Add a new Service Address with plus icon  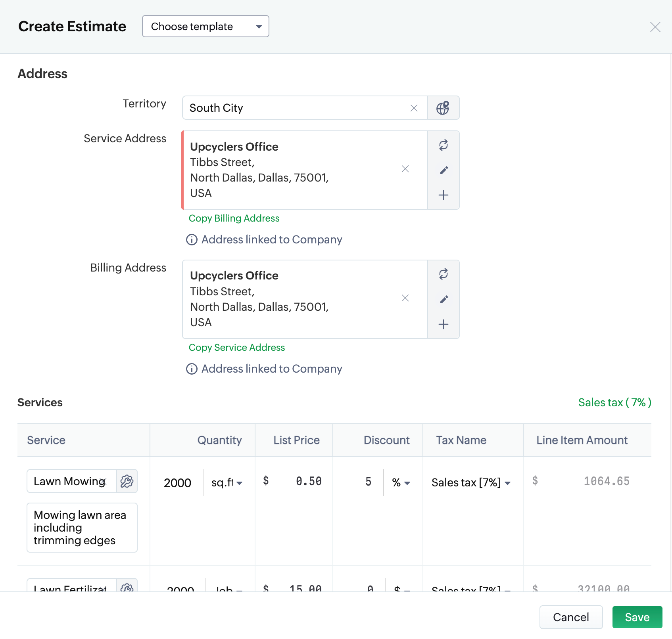pos(444,195)
